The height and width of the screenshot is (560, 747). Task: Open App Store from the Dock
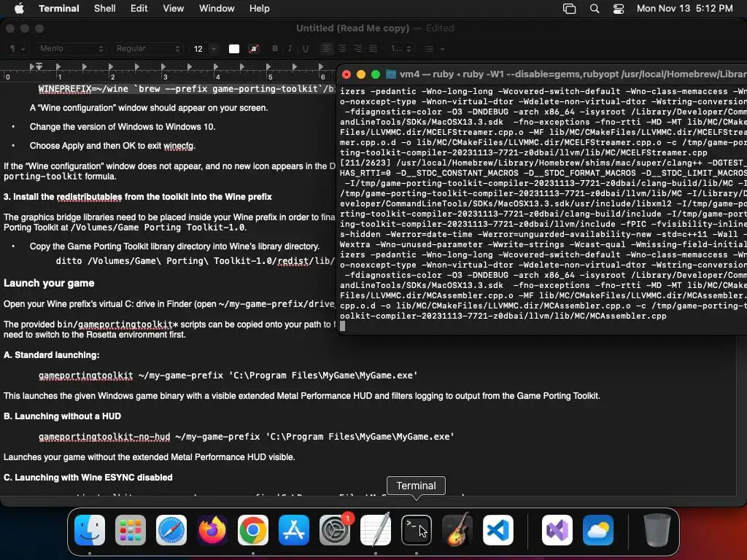(x=294, y=530)
